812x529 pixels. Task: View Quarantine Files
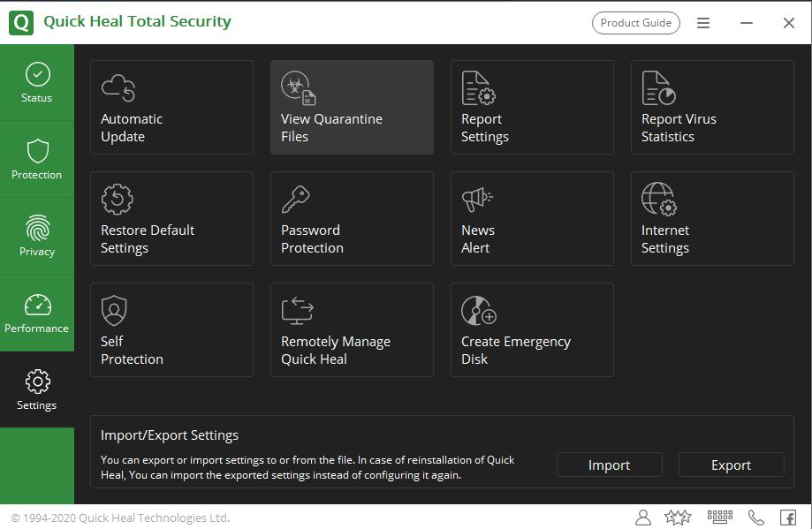tap(352, 107)
